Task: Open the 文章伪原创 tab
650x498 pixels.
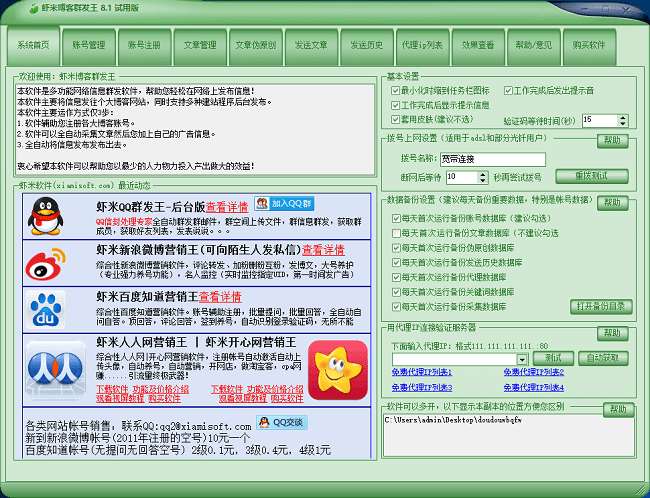Action: click(256, 46)
